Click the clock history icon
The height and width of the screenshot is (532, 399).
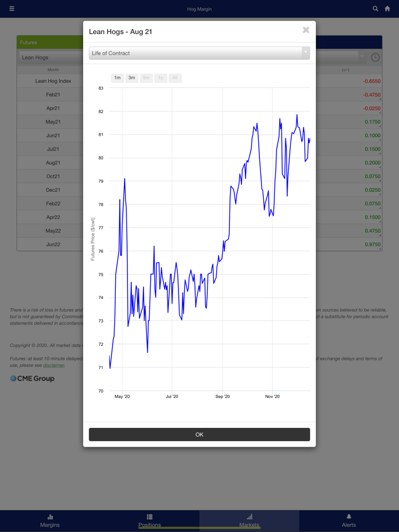click(375, 57)
